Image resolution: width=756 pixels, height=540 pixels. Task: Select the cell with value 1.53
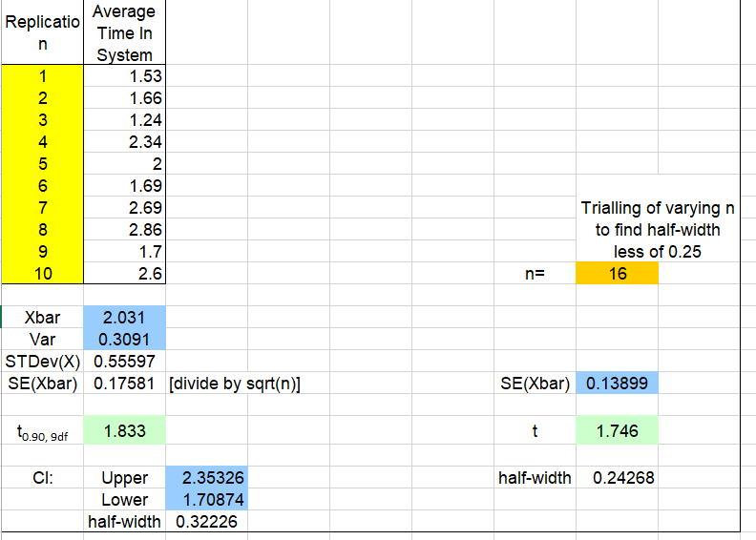tap(124, 75)
